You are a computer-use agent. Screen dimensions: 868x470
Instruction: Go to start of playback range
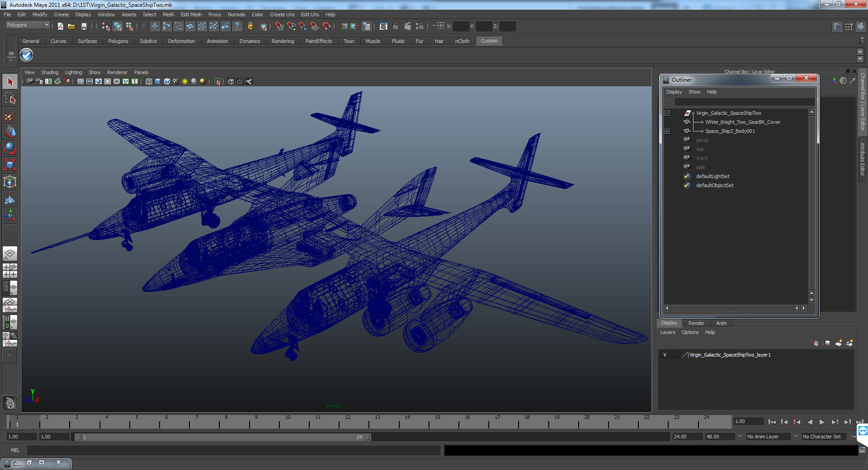[x=772, y=422]
